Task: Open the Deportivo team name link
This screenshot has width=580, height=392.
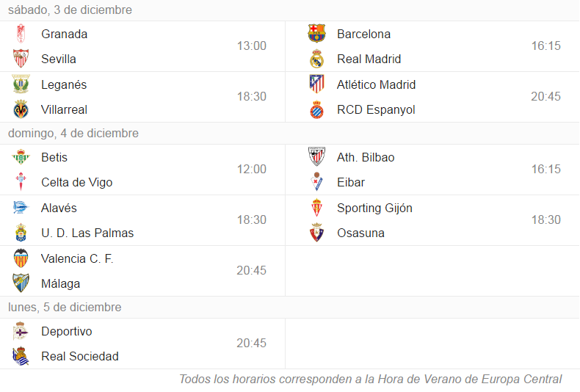Action: coord(67,331)
